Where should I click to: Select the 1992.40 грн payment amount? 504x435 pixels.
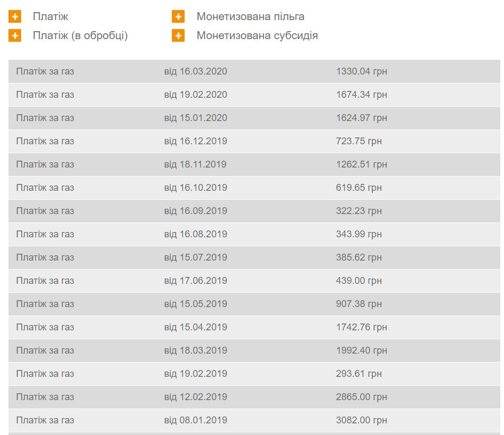point(361,350)
